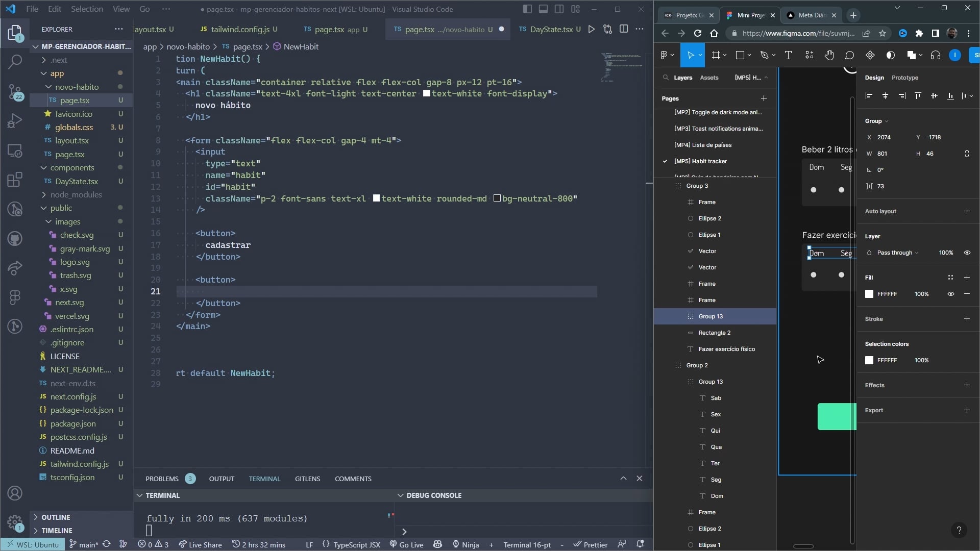980x551 pixels.
Task: Open the Search view in activity bar
Action: (x=15, y=62)
